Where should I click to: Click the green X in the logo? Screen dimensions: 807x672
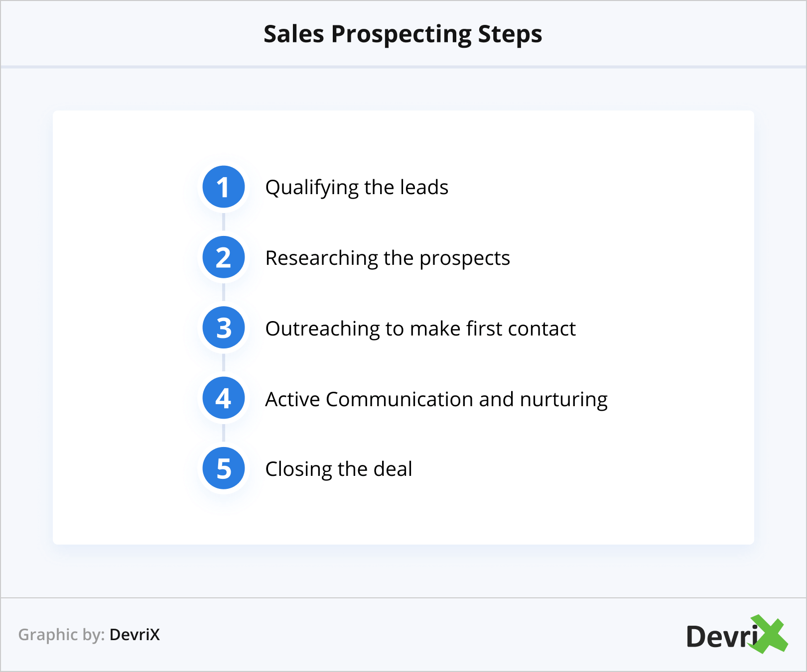click(771, 634)
